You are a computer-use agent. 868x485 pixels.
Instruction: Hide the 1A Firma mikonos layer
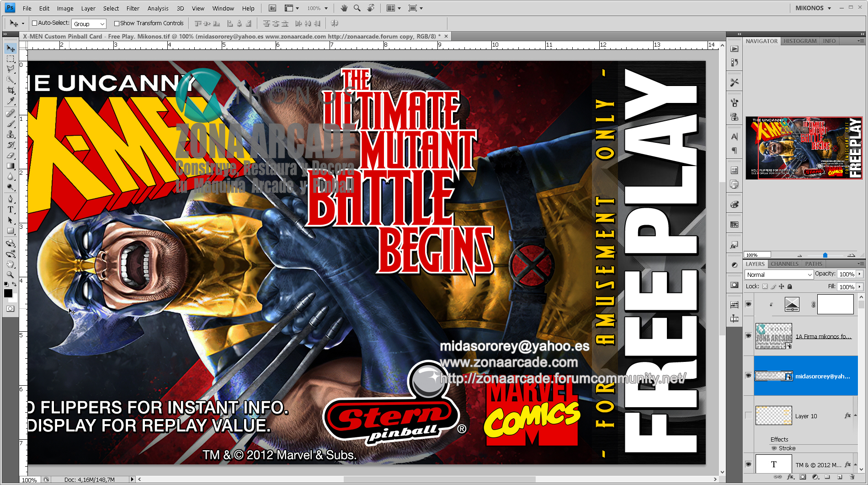click(x=748, y=335)
